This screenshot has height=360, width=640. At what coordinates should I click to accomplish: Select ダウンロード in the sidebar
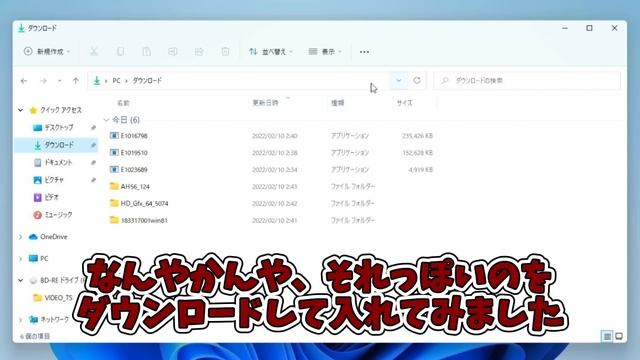click(x=59, y=145)
